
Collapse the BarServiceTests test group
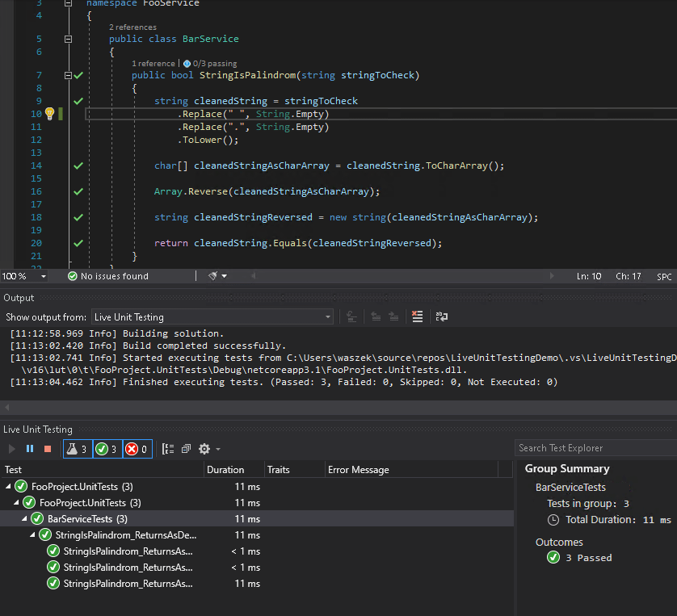[23, 518]
